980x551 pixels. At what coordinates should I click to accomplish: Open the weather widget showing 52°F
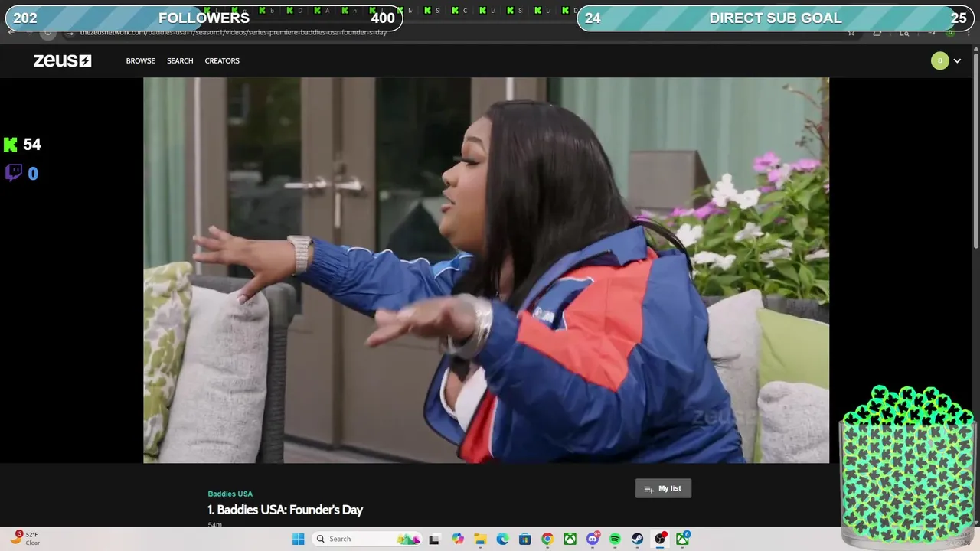coord(25,539)
